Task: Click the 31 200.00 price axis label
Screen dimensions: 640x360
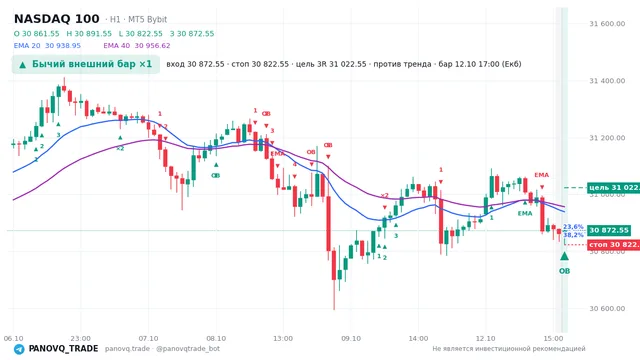Action: click(607, 138)
